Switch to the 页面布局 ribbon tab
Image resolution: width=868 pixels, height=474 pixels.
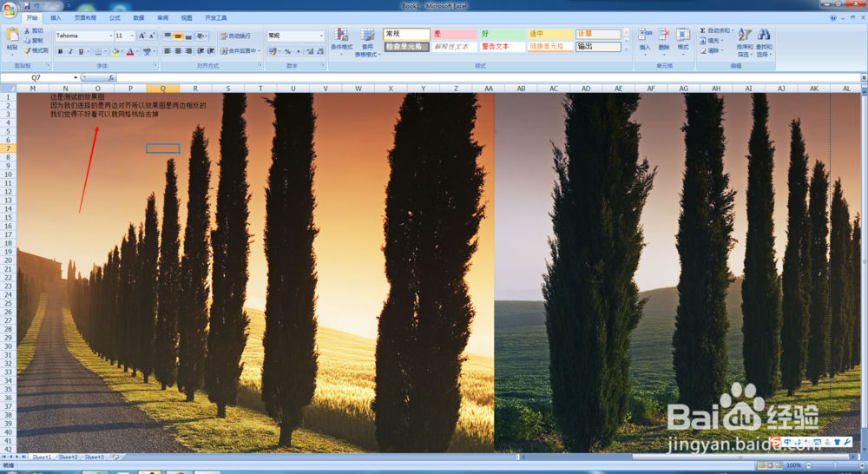[85, 17]
